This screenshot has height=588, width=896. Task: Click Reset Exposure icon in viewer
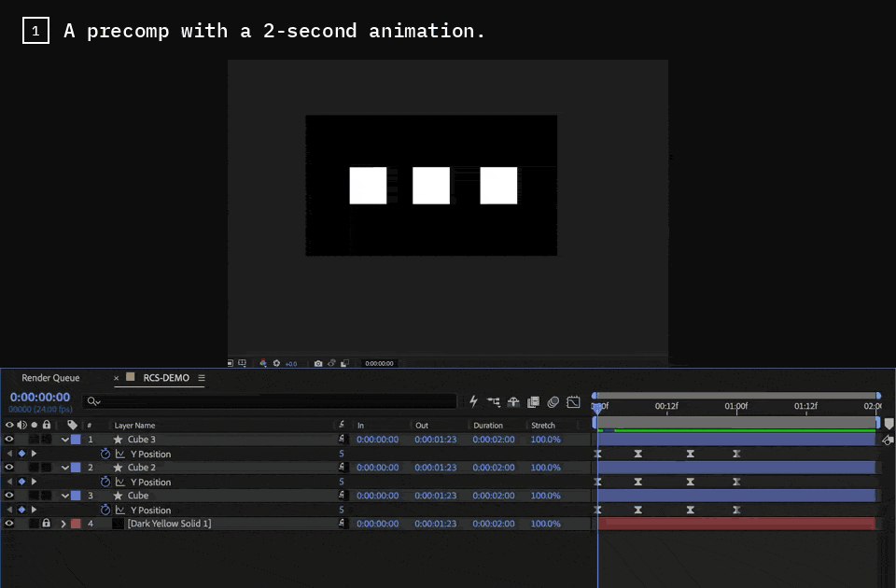pos(276,363)
